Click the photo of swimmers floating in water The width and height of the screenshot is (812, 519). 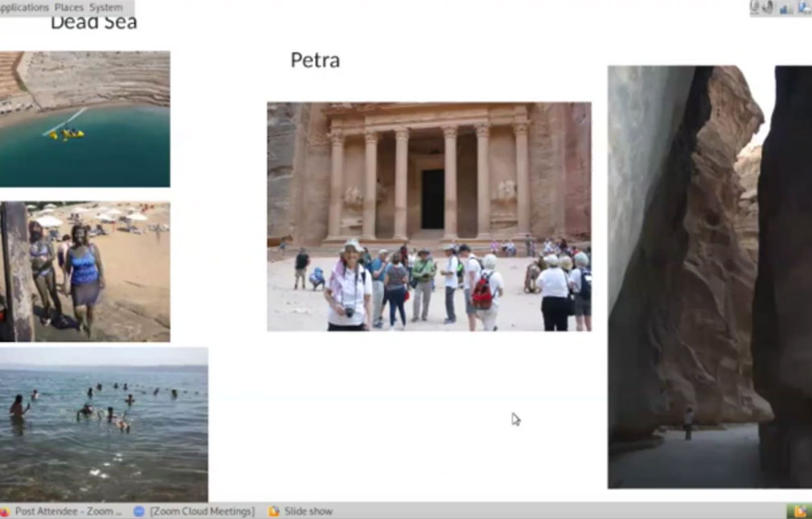(103, 424)
